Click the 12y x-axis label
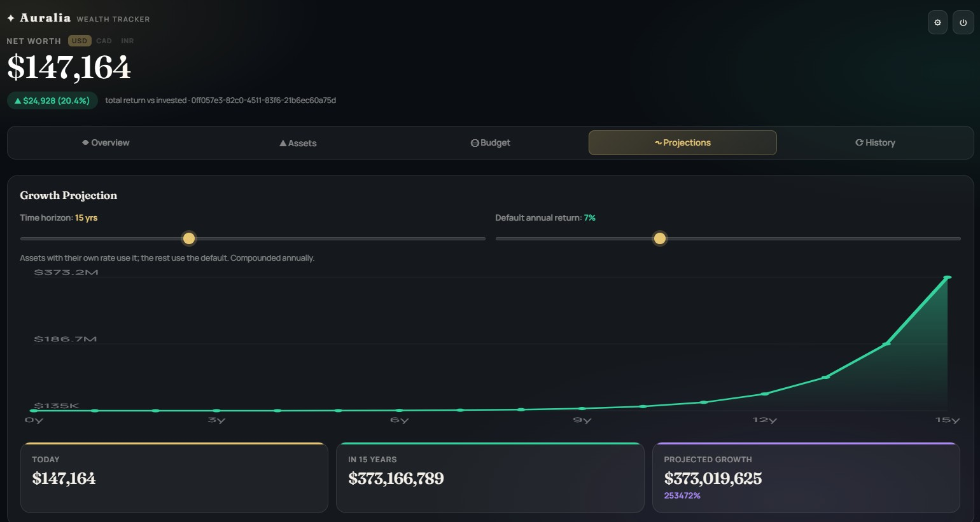Screen dimensions: 980x522 coord(764,420)
